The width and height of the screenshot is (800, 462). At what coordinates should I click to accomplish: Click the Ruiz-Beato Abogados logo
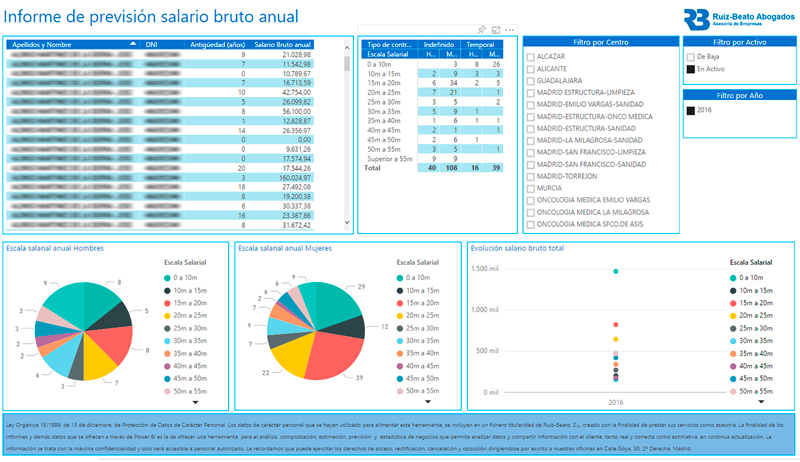click(x=737, y=19)
